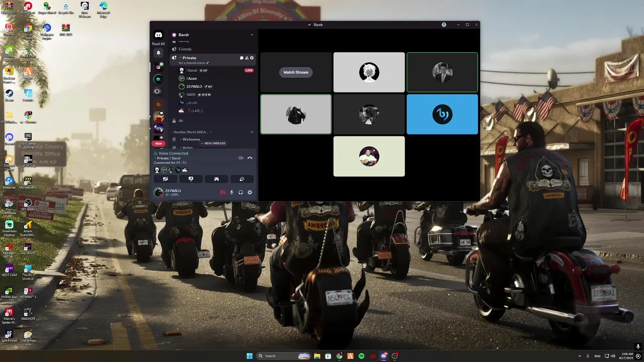The height and width of the screenshot is (362, 644).
Task: Click Watch Stream on the first tile
Action: pos(296,72)
